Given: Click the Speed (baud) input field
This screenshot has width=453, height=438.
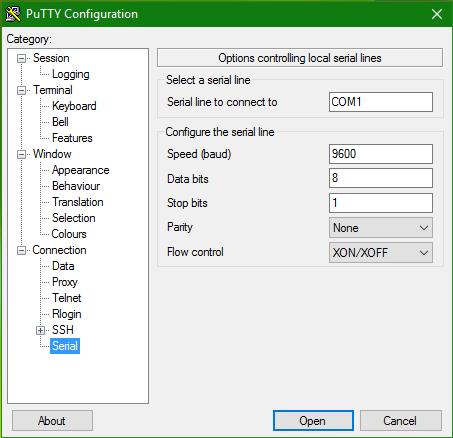Looking at the screenshot, I should point(381,154).
